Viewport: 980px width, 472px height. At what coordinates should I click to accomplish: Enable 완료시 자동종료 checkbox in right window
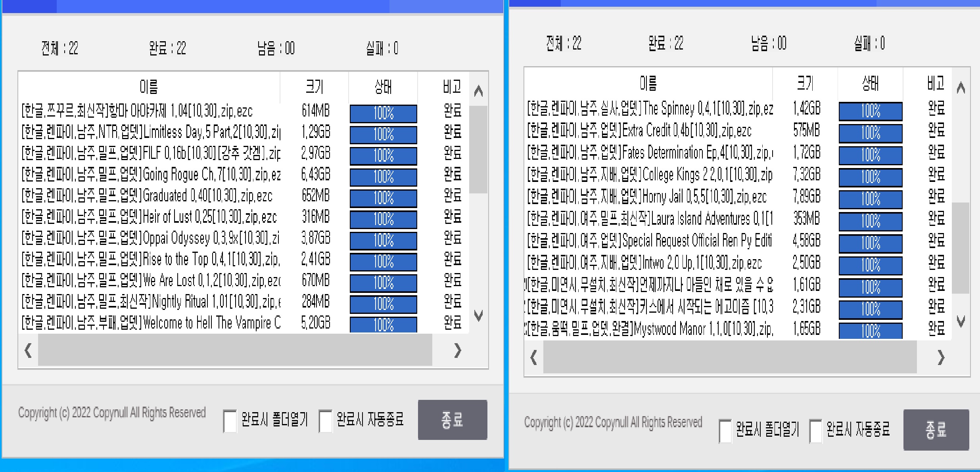point(816,431)
